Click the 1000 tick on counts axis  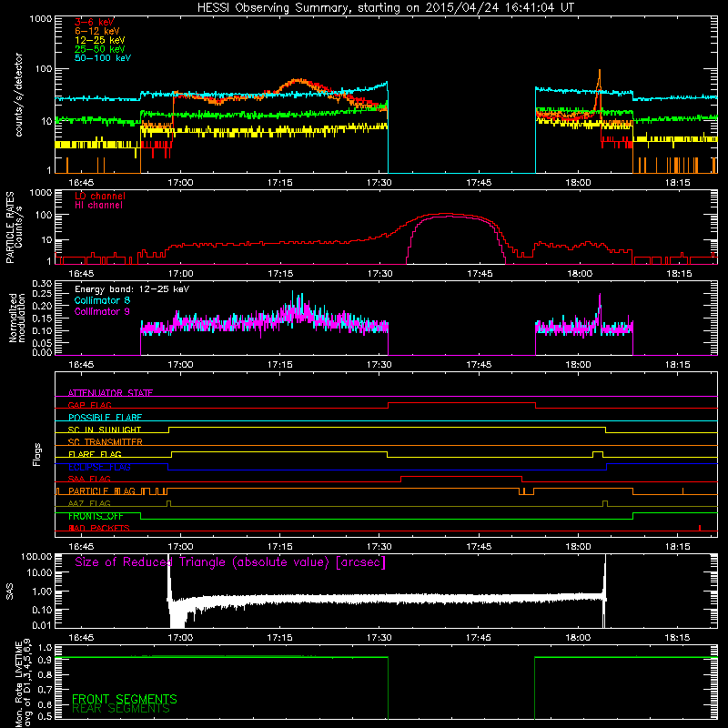coord(41,19)
